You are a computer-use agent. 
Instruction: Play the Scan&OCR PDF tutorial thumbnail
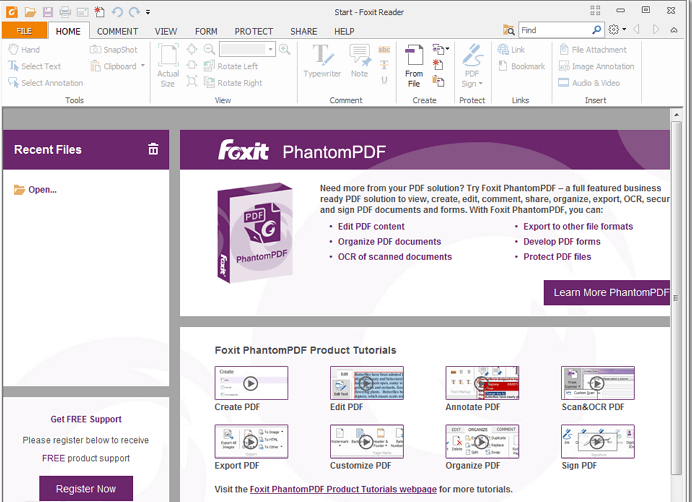coord(598,383)
